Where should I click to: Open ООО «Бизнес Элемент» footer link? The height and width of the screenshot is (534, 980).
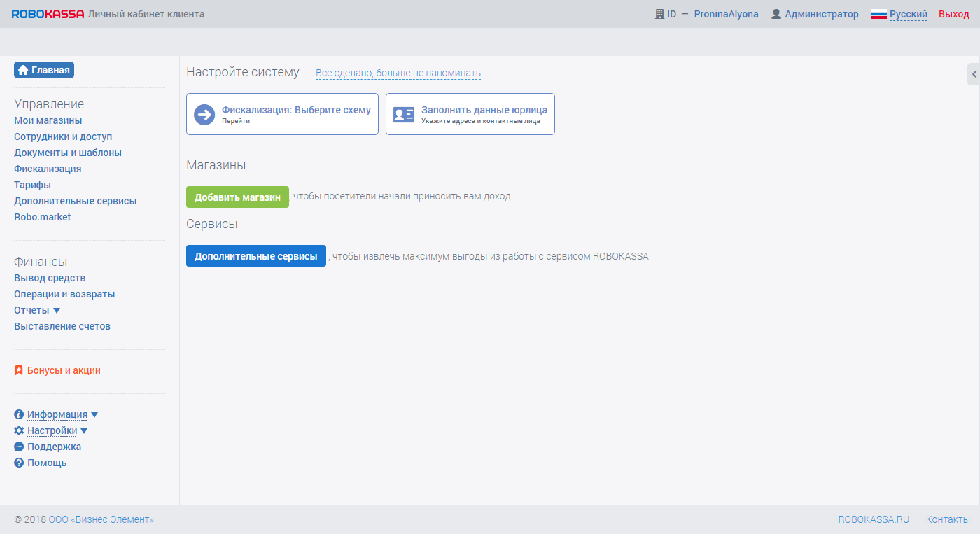click(x=101, y=519)
